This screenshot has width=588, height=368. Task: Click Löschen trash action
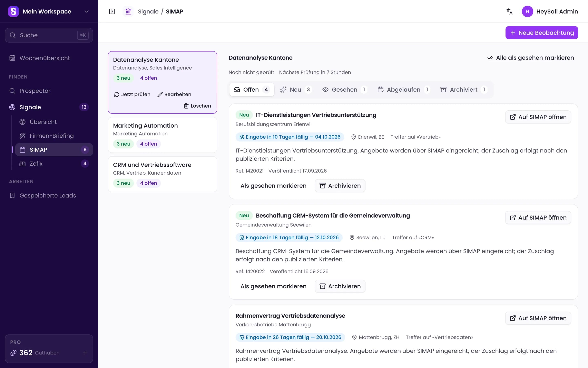197,106
